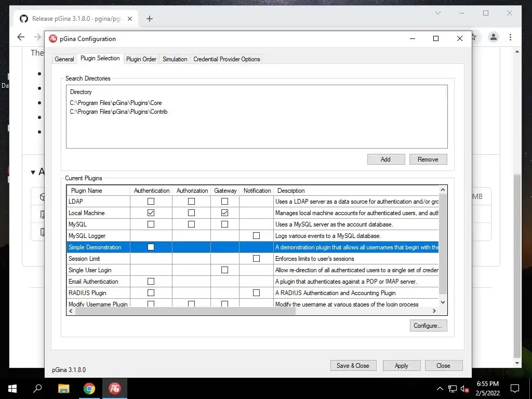Open the Chrome profile avatar

(x=494, y=37)
